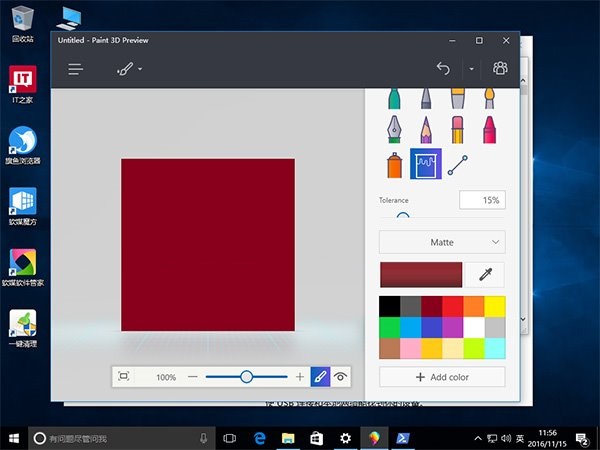Open the Matte material dropdown

442,242
